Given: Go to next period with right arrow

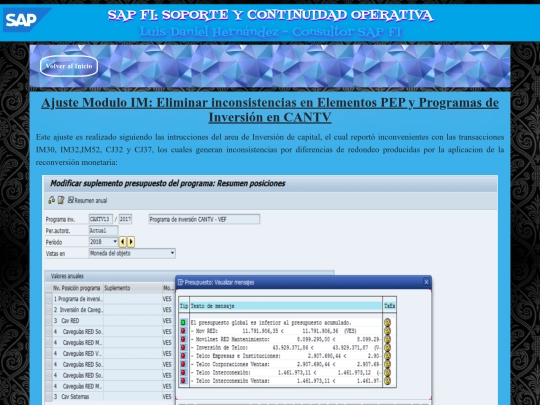Looking at the screenshot, I should click(131, 242).
